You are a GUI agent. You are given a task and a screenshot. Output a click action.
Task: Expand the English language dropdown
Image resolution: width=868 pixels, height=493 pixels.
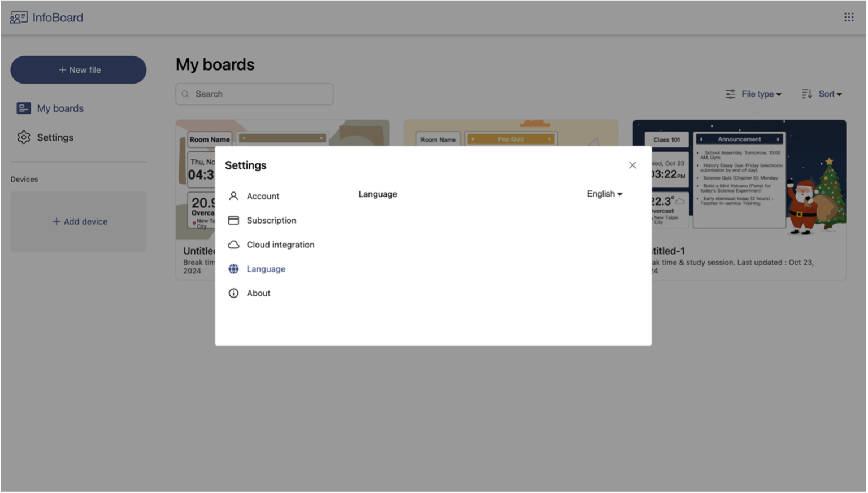point(605,194)
